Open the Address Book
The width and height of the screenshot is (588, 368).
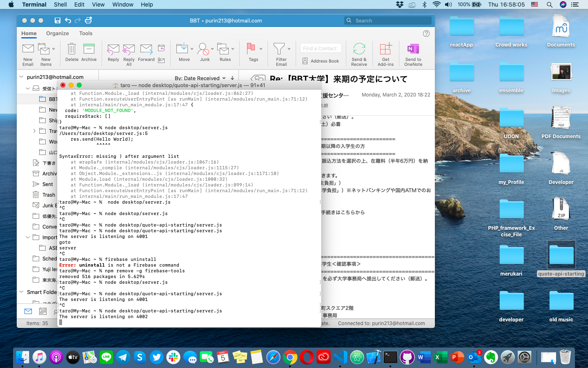321,61
